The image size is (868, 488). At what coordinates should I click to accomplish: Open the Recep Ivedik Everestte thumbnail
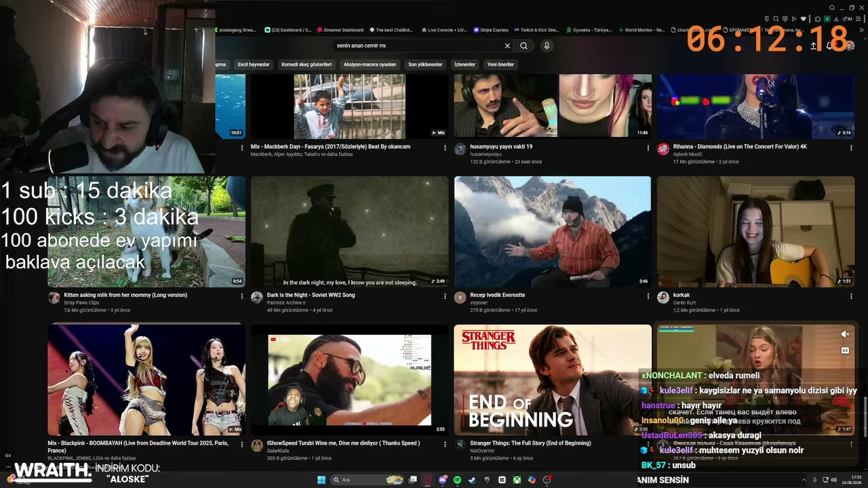pyautogui.click(x=553, y=232)
